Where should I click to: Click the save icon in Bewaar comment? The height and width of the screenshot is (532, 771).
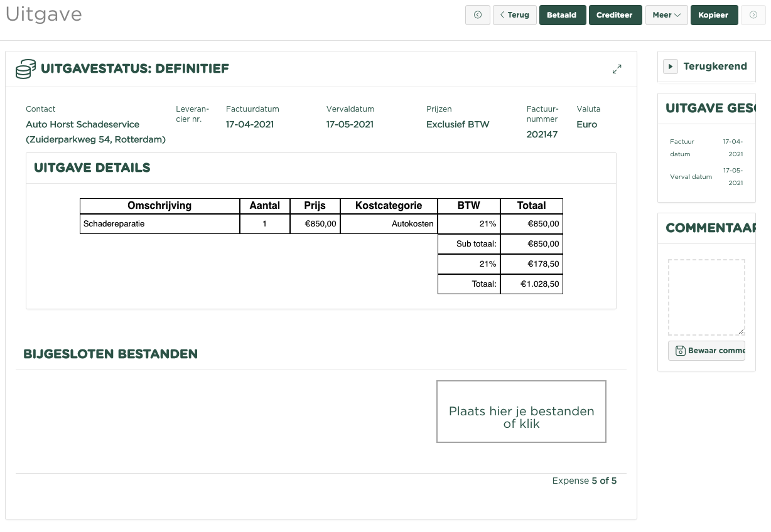679,351
